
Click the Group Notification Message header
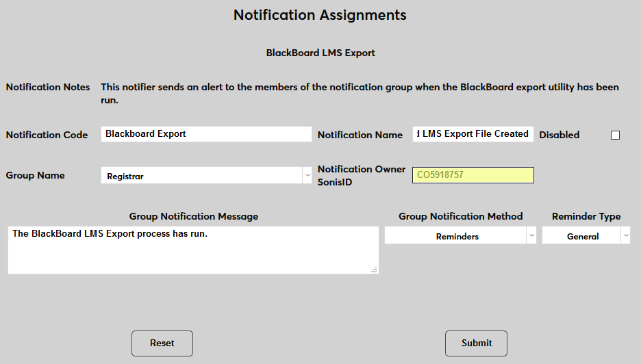pyautogui.click(x=194, y=216)
